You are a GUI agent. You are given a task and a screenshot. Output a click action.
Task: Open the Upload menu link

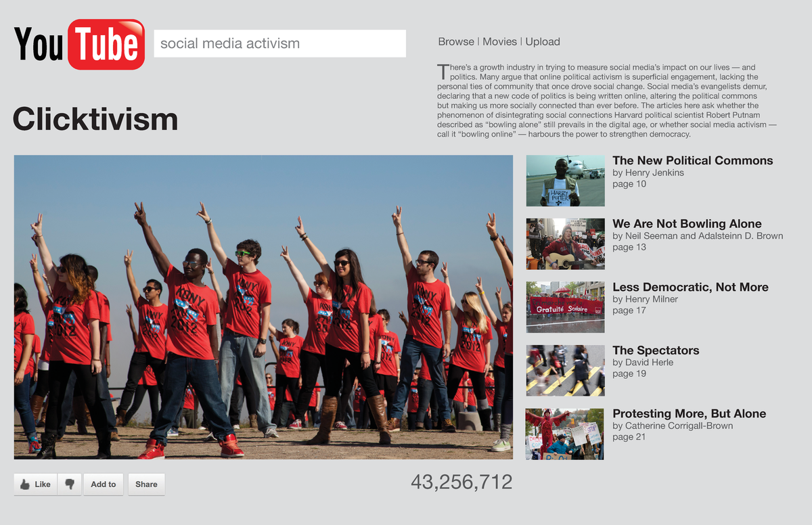click(x=543, y=42)
